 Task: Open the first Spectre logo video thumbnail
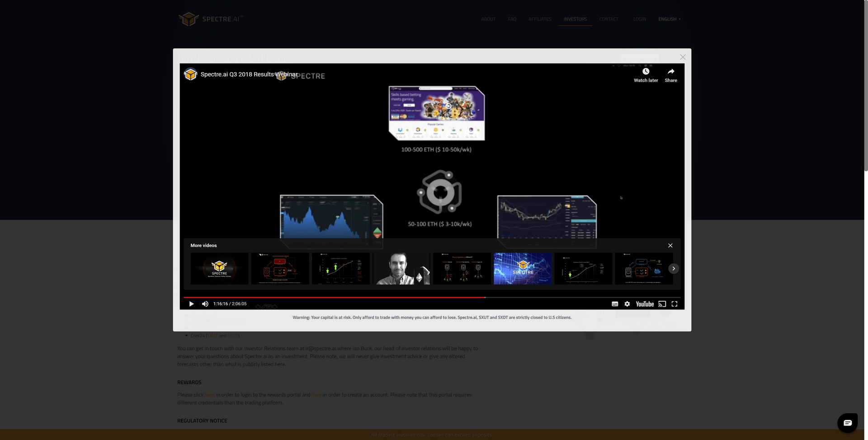pyautogui.click(x=219, y=268)
